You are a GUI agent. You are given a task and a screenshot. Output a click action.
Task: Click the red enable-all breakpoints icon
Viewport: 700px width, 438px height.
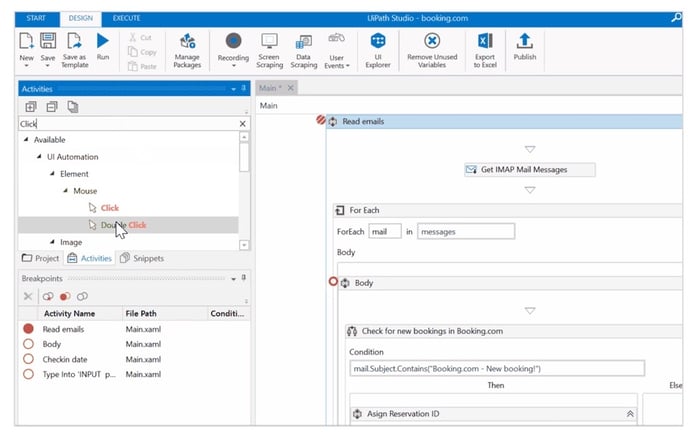(x=65, y=296)
